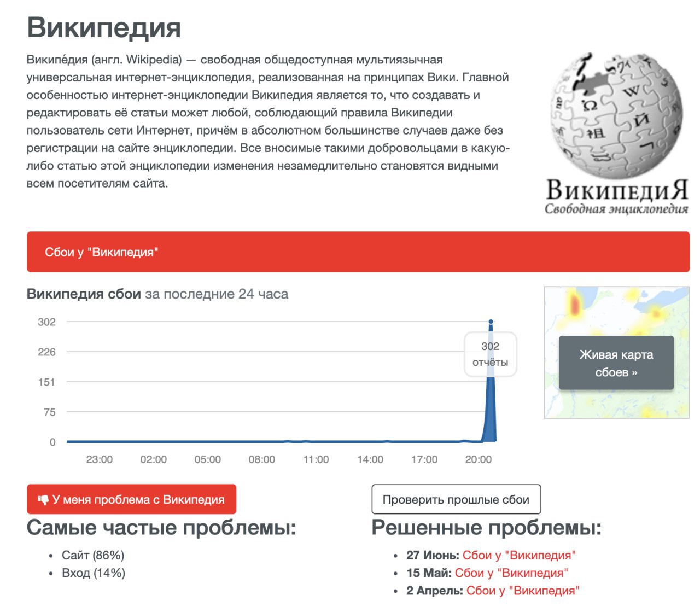
Task: Click the 20:00 time axis label
Action: (479, 459)
